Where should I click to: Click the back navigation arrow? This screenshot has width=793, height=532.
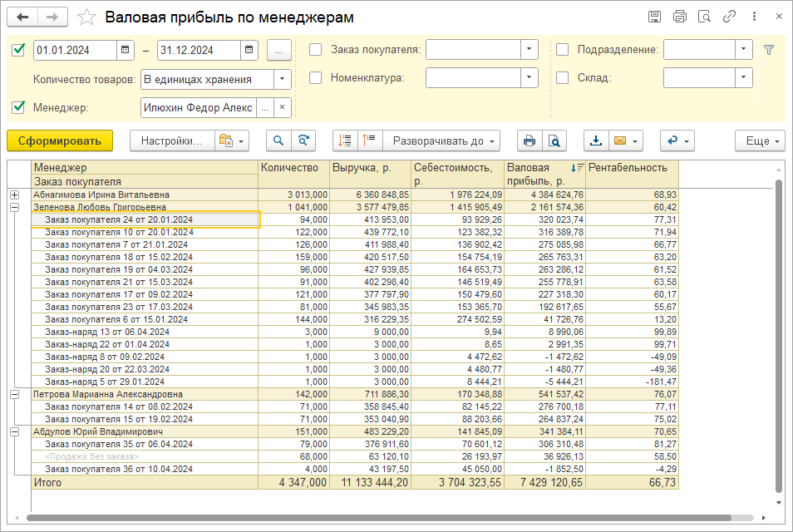pos(23,17)
